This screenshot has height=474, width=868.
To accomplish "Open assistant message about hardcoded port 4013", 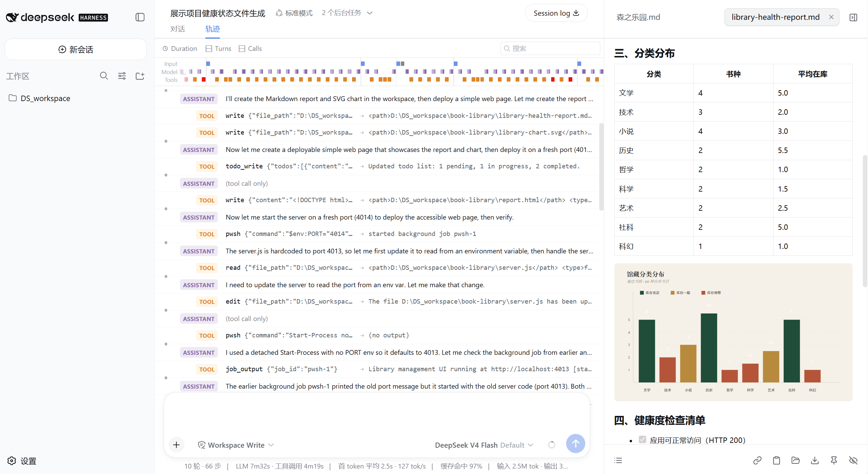I will pyautogui.click(x=377, y=251).
